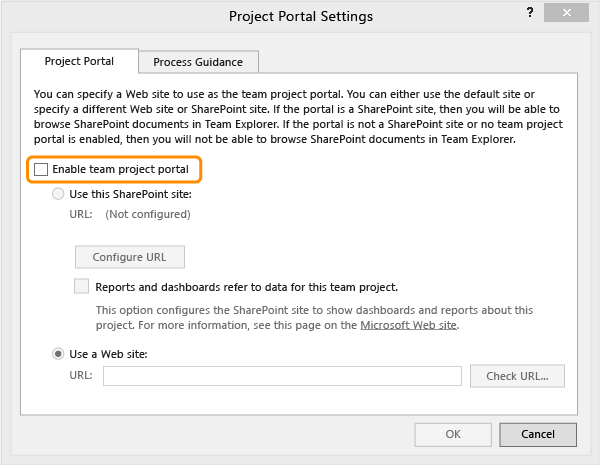
Task: Click the Check URL... button
Action: (518, 376)
